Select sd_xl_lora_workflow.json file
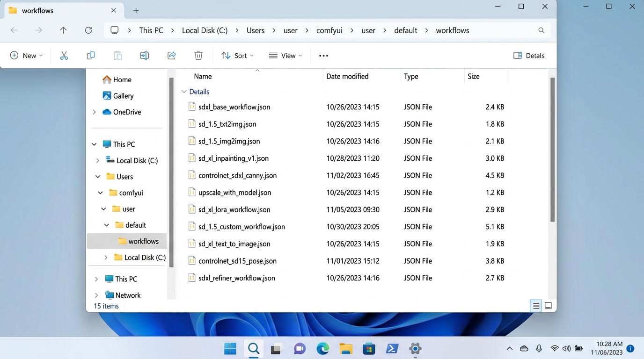Image resolution: width=644 pixels, height=359 pixels. tap(234, 210)
